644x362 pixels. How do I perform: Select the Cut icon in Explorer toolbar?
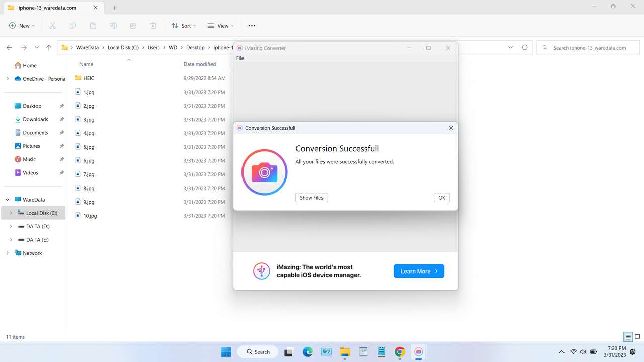[x=52, y=25]
